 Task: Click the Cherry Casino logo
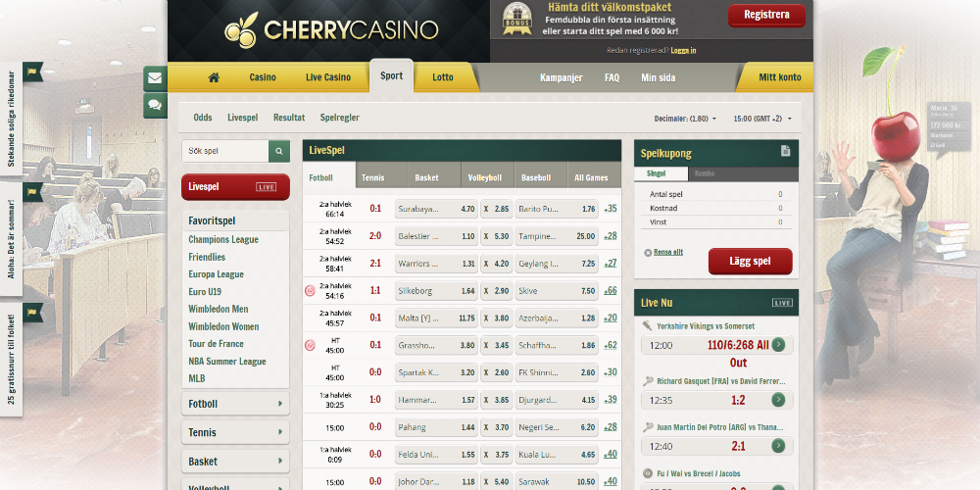(x=331, y=30)
